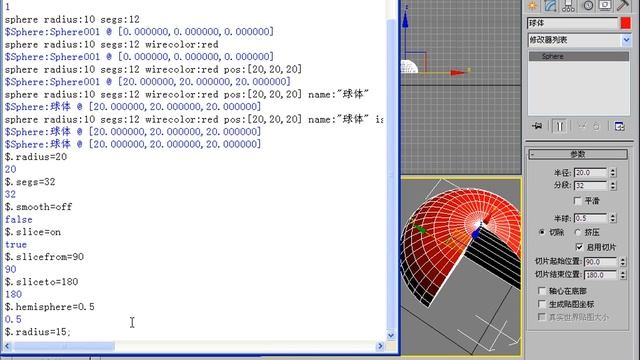Open Configure Modifier Sets icon
640x360 pixels.
(x=619, y=126)
